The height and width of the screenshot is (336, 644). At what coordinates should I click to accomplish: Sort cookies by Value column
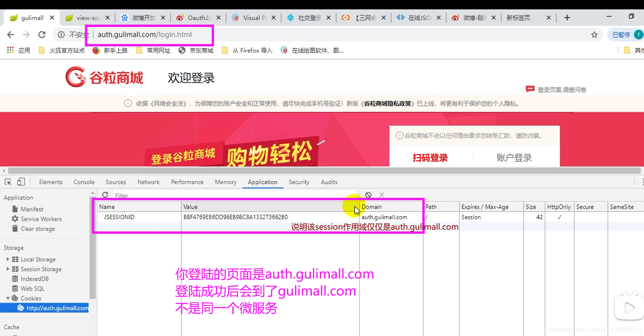[270, 207]
